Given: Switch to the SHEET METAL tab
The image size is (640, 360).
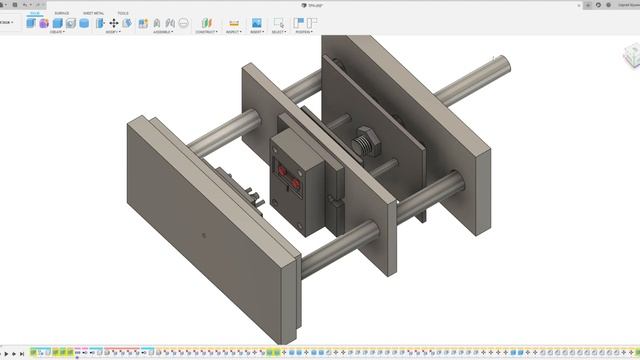Looking at the screenshot, I should pyautogui.click(x=93, y=13).
